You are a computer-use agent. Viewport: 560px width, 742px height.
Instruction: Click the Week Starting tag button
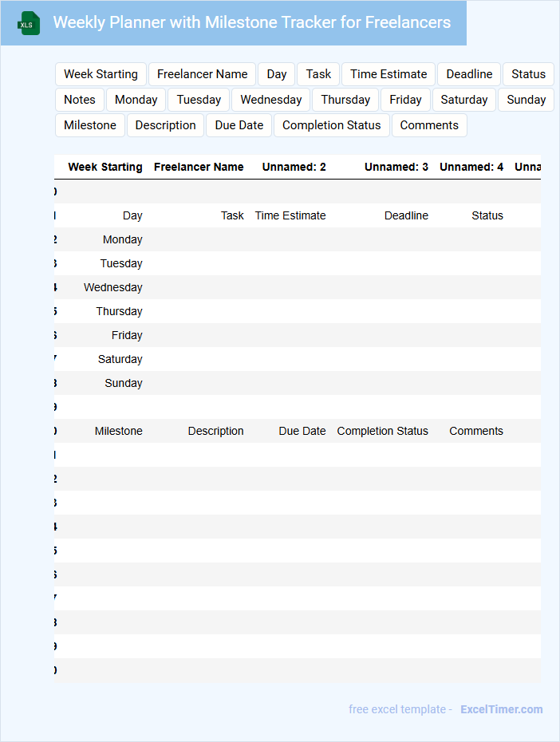[101, 74]
